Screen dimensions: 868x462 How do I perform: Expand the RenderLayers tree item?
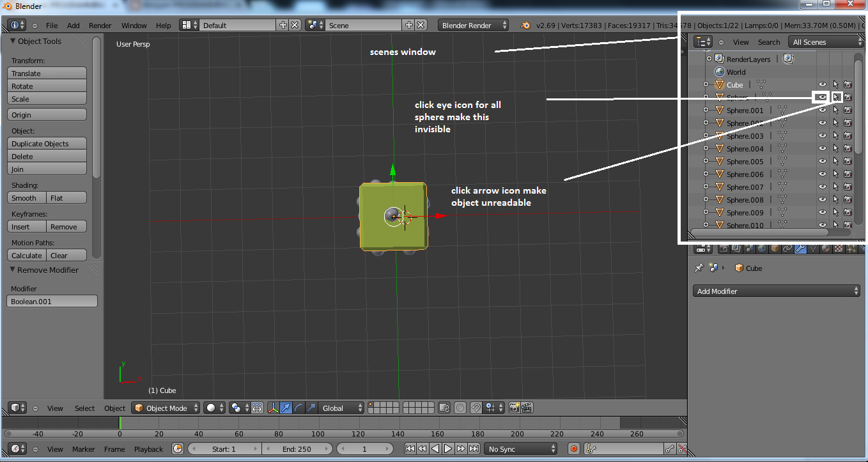tap(709, 59)
